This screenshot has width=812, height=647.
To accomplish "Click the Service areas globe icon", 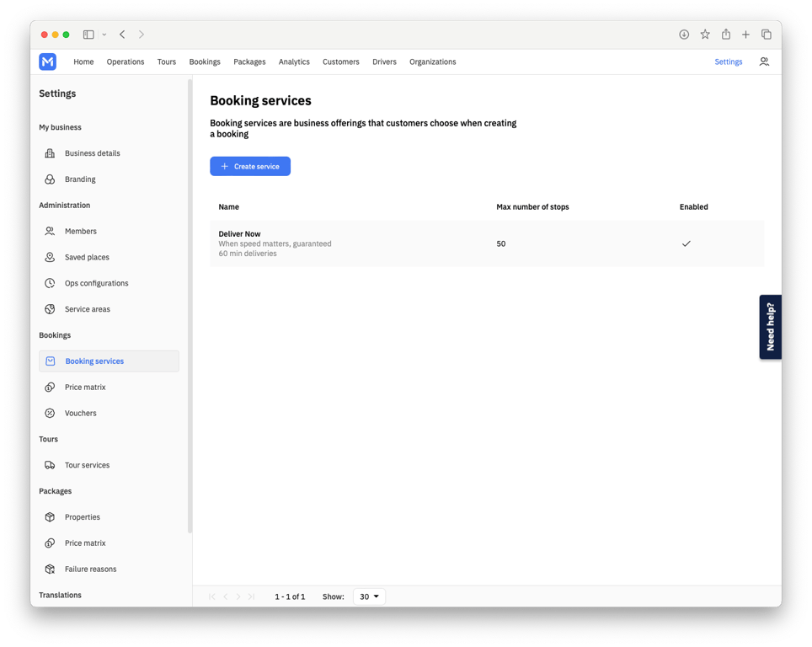I will coord(50,309).
